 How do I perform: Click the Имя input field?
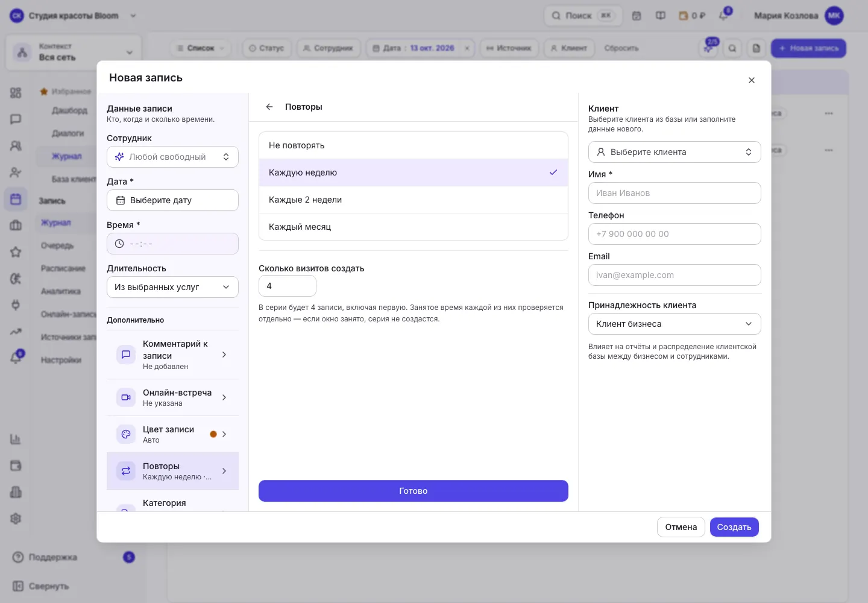(x=675, y=193)
